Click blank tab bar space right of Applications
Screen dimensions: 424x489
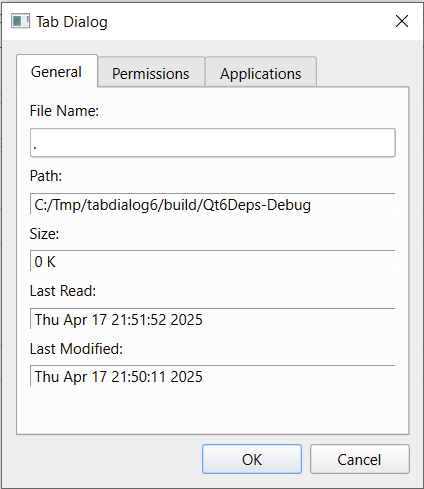pyautogui.click(x=363, y=72)
